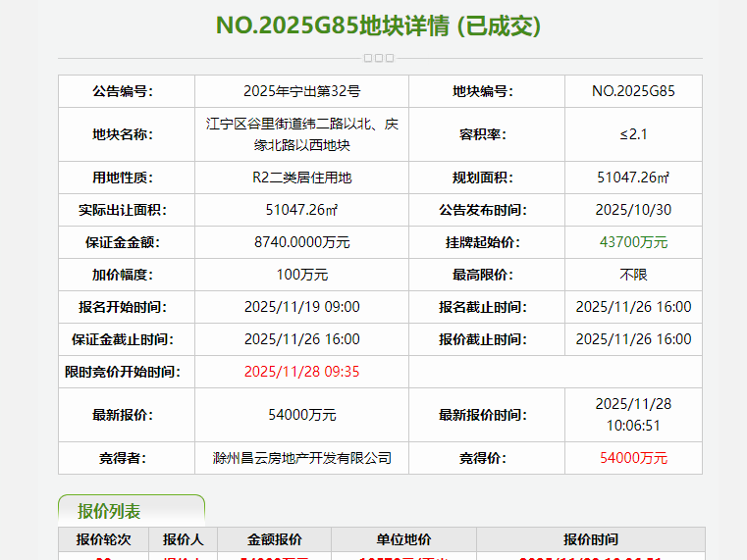Image resolution: width=747 pixels, height=560 pixels.
Task: Click the three-square divider ornament under title
Action: (x=379, y=58)
